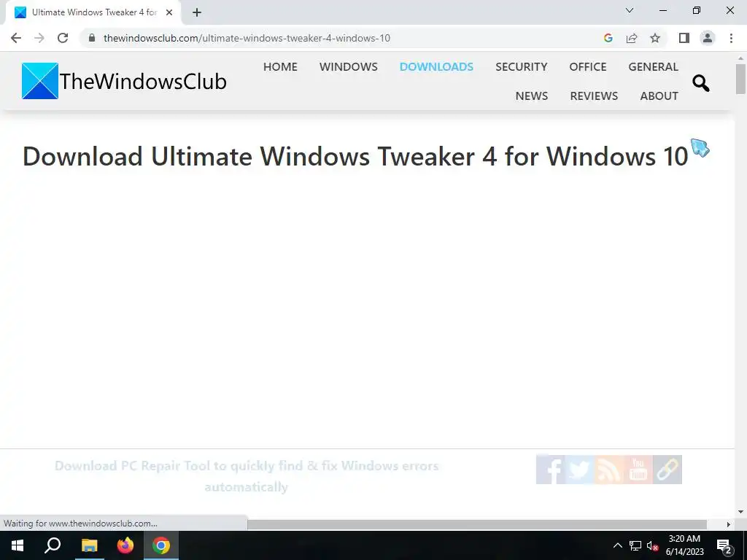
Task: Select the Ultimate Windows Tweaker browser tab
Action: pyautogui.click(x=93, y=12)
